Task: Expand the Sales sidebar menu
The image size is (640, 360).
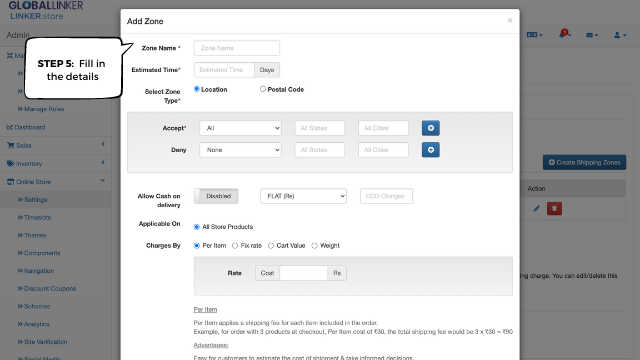Action: 56,145
